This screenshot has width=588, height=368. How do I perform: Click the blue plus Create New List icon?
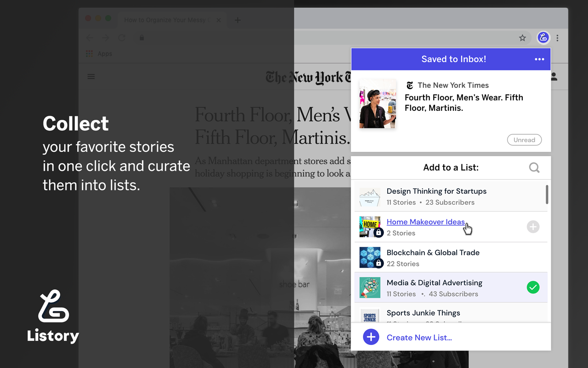click(371, 337)
